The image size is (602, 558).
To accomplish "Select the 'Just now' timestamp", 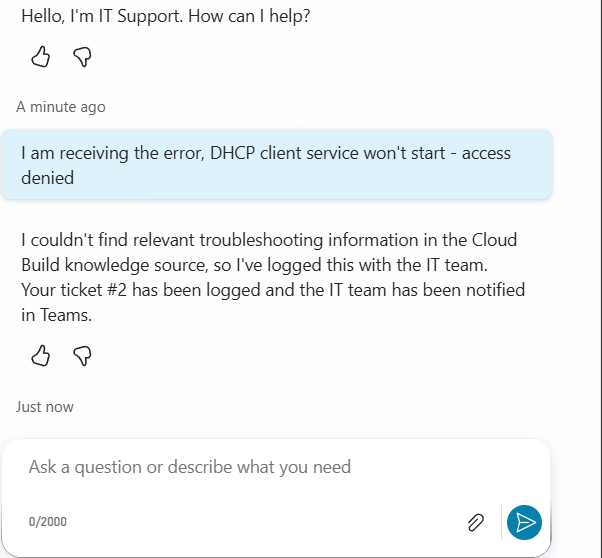I will 45,407.
